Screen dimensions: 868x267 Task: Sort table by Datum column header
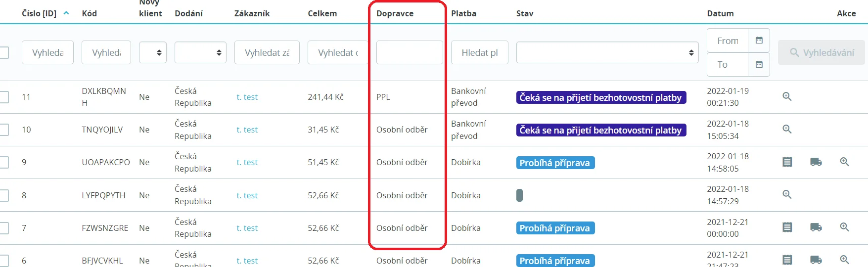click(x=720, y=13)
